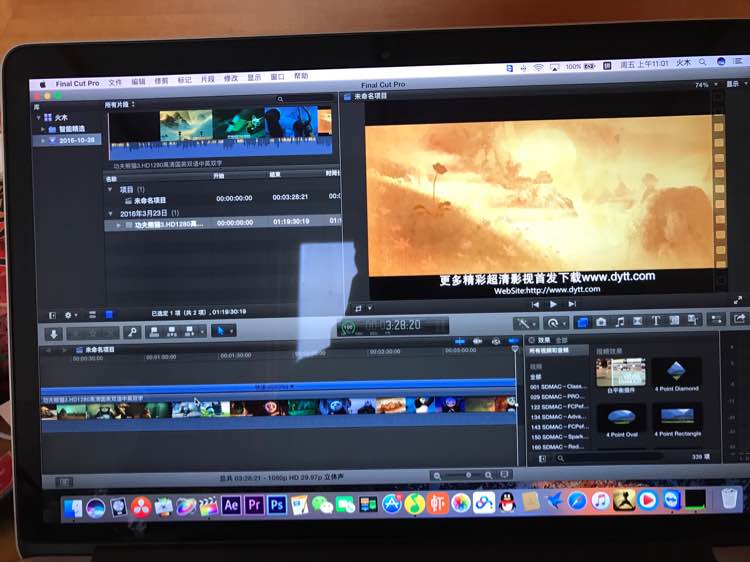Open the Retime speed menu

point(555,323)
